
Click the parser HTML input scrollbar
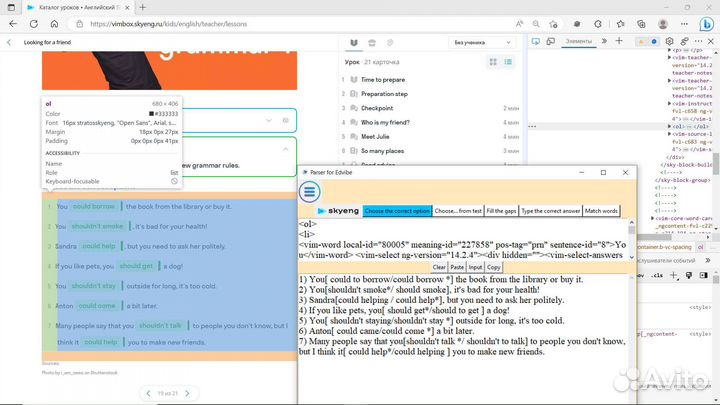coord(632,240)
